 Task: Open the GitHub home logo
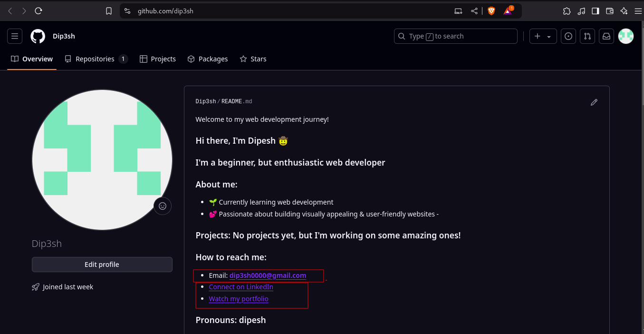(38, 36)
